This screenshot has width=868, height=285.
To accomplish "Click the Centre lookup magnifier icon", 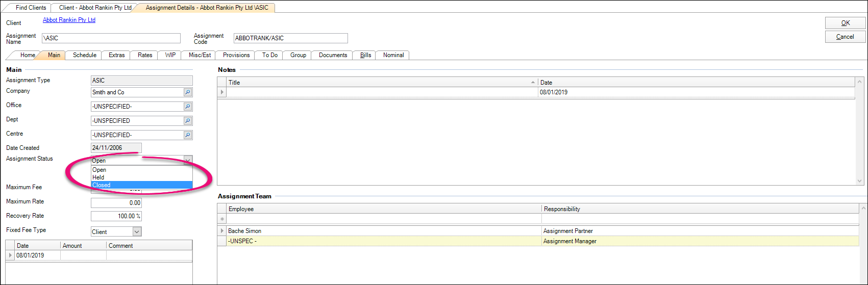I will [x=188, y=135].
